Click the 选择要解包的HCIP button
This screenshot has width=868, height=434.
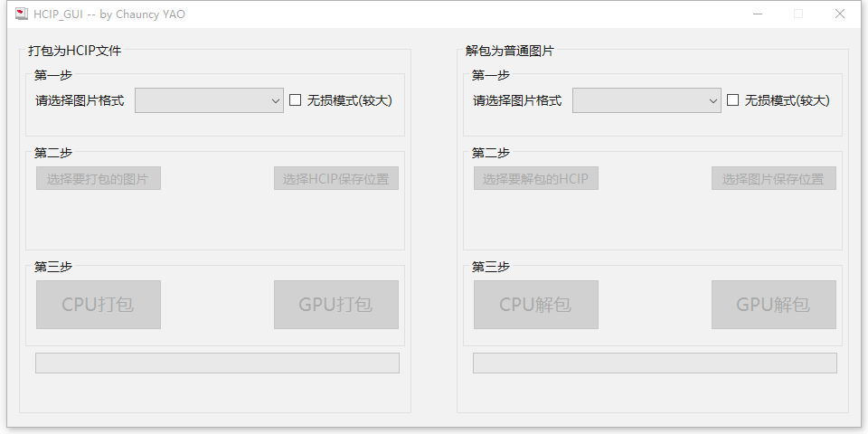point(536,178)
